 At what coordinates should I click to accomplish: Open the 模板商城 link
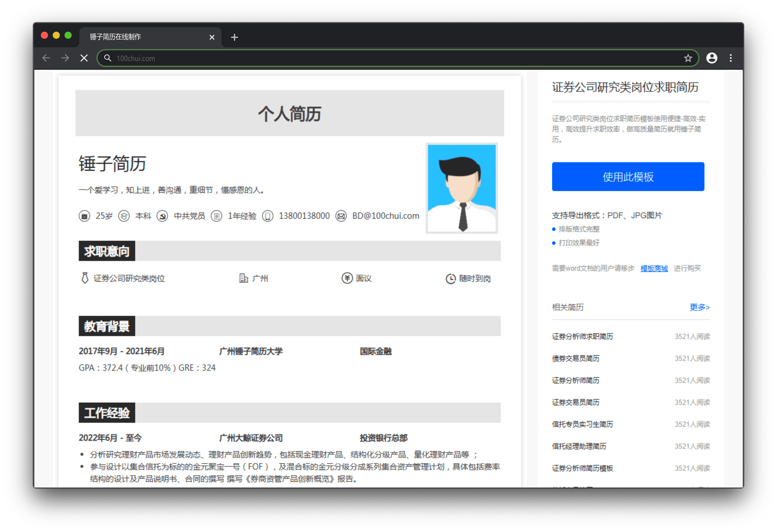(x=654, y=268)
